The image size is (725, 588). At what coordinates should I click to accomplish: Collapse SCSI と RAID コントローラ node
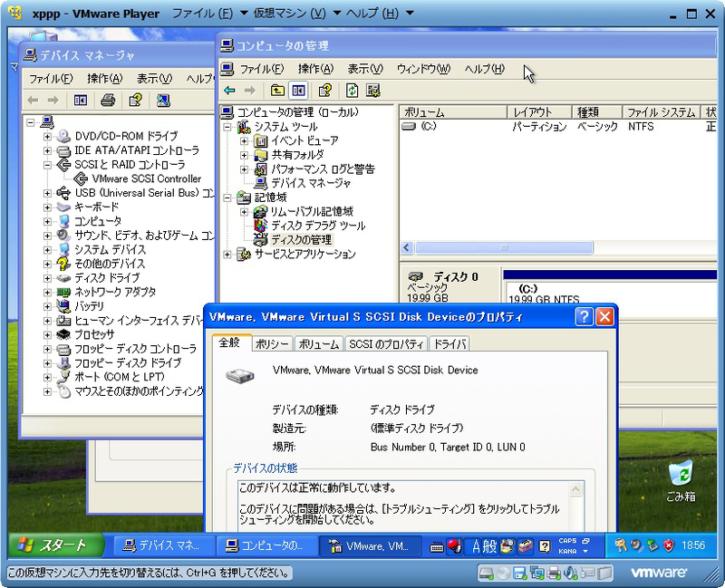[x=47, y=165]
